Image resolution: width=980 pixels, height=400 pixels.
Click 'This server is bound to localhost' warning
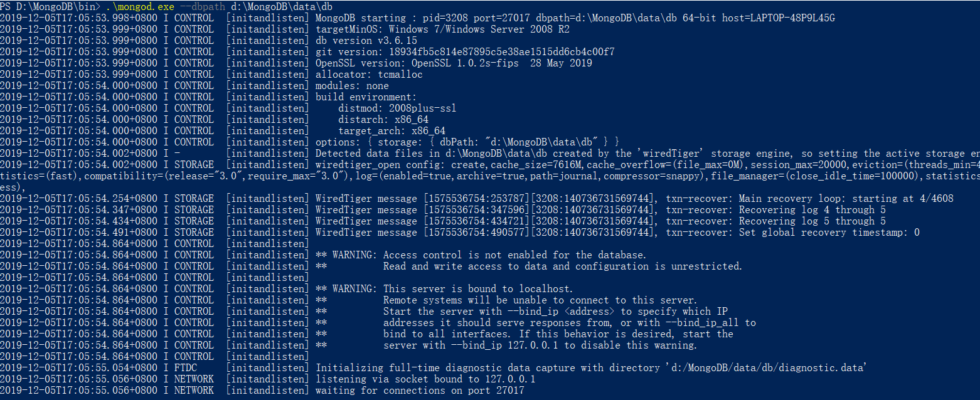[478, 288]
